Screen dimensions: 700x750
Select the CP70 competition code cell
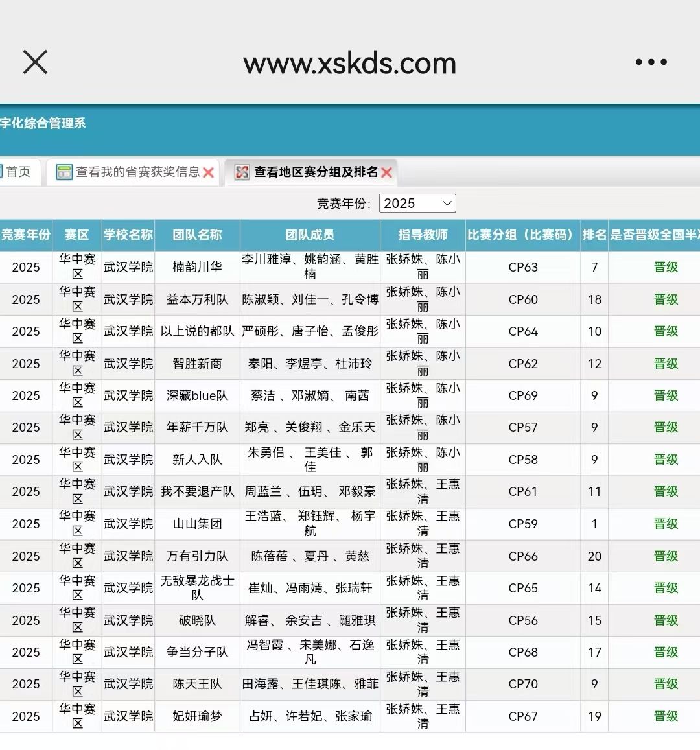(522, 684)
